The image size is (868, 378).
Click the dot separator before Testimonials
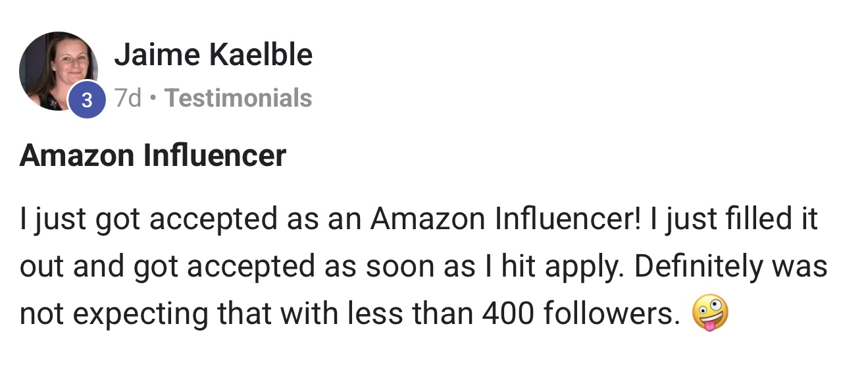153,98
